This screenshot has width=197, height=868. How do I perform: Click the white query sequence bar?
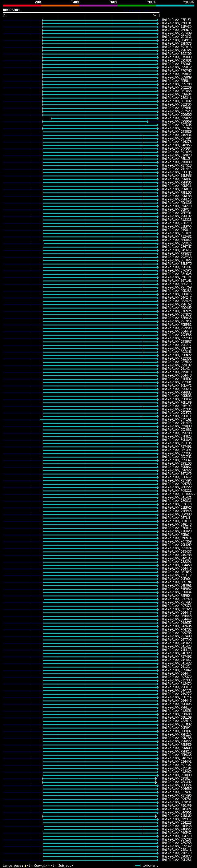pyautogui.click(x=81, y=13)
